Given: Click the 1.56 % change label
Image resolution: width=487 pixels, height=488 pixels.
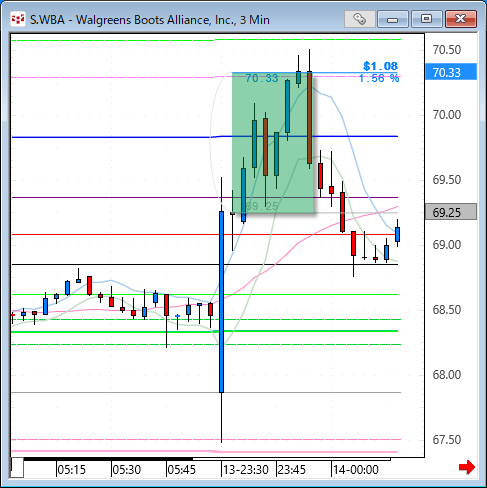Looking at the screenshot, I should click(x=379, y=78).
